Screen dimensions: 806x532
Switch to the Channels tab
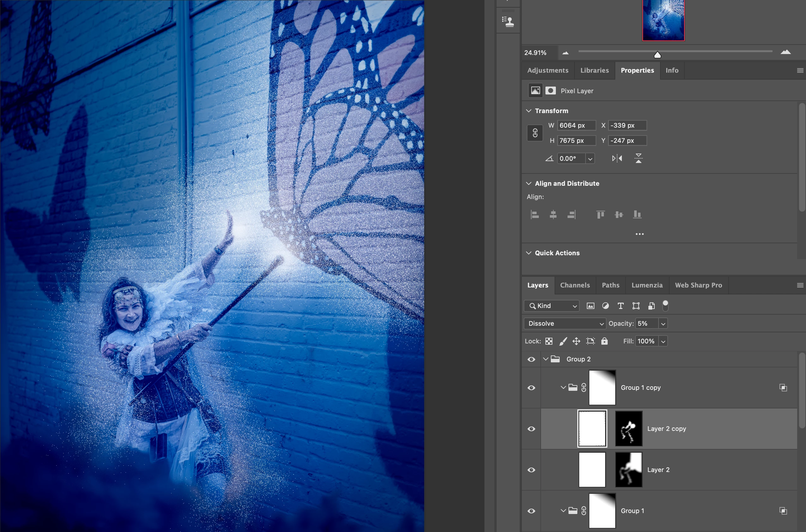tap(574, 285)
